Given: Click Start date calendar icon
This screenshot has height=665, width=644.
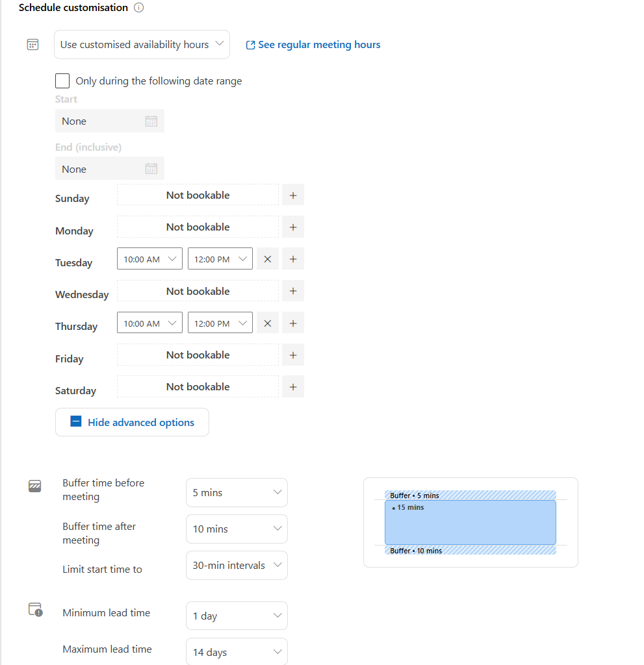Looking at the screenshot, I should pyautogui.click(x=151, y=121).
